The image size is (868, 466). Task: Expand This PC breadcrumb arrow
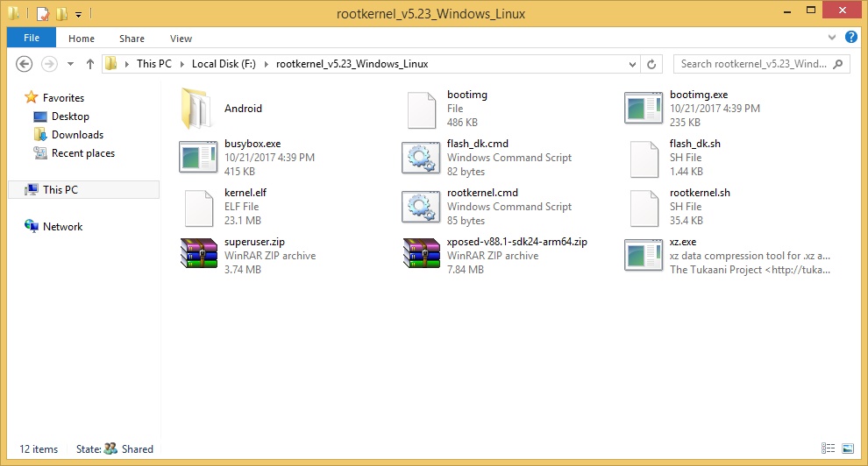(181, 64)
